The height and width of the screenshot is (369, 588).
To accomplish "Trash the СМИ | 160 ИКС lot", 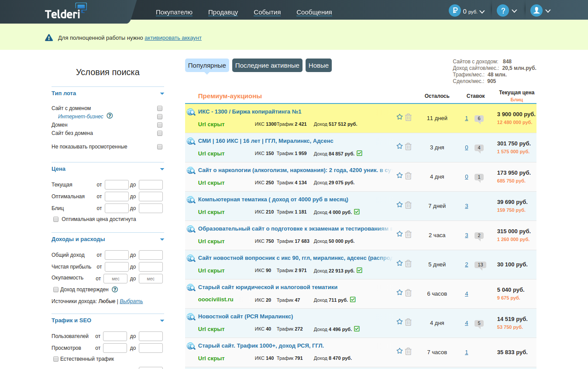I will [x=408, y=146].
